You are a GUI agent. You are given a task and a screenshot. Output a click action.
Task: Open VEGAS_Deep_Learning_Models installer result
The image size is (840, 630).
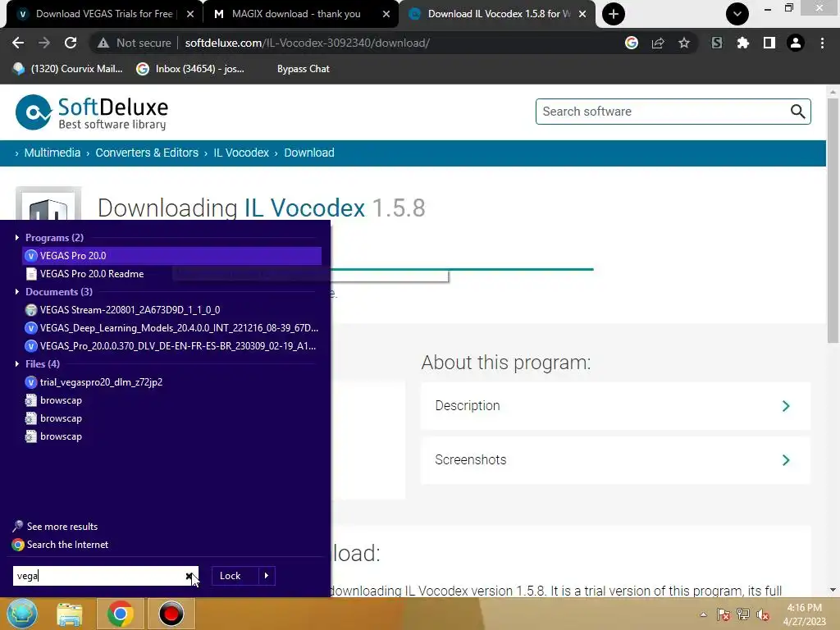point(171,328)
